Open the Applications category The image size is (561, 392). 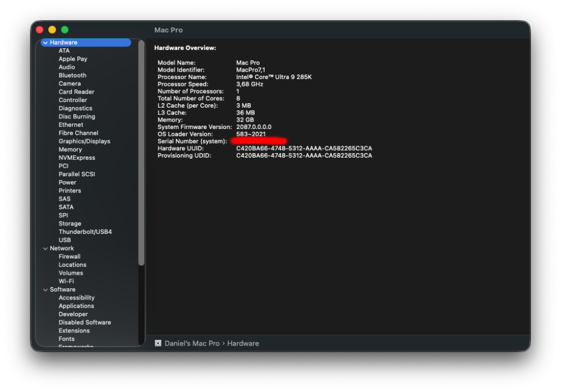click(x=76, y=306)
